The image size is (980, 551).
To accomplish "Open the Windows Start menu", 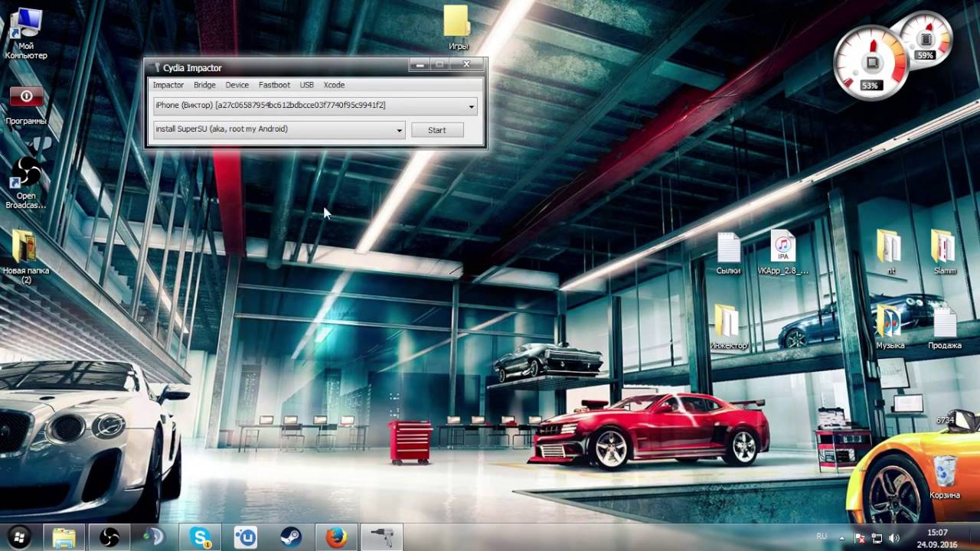I will [x=19, y=537].
